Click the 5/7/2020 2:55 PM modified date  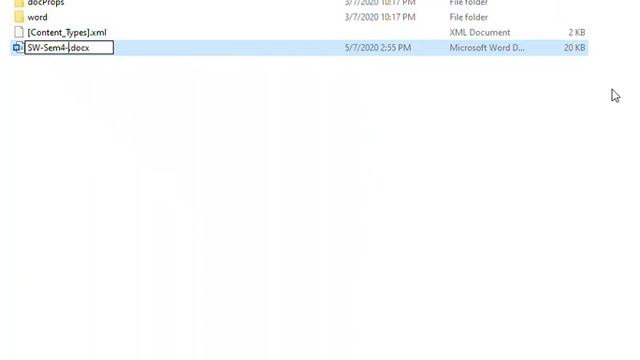pos(378,48)
